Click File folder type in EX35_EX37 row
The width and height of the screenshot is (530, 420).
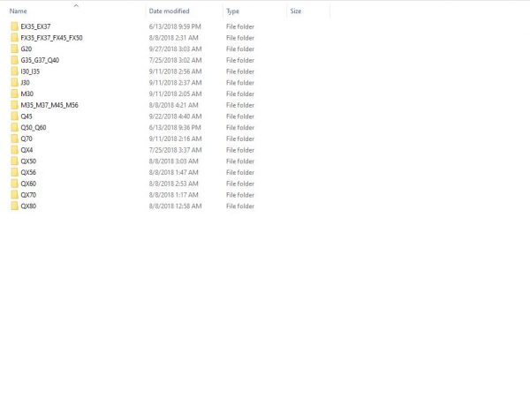coord(240,26)
